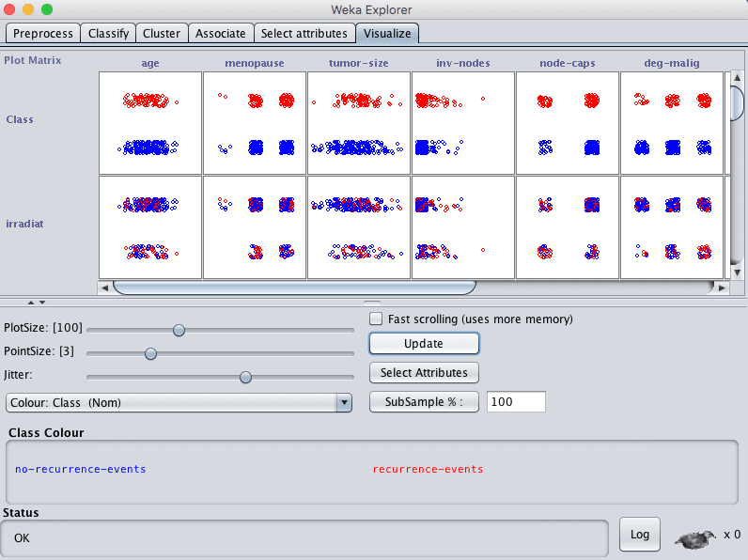Switch to the Classify tab
Screen dimensions: 748x560
[x=108, y=34]
